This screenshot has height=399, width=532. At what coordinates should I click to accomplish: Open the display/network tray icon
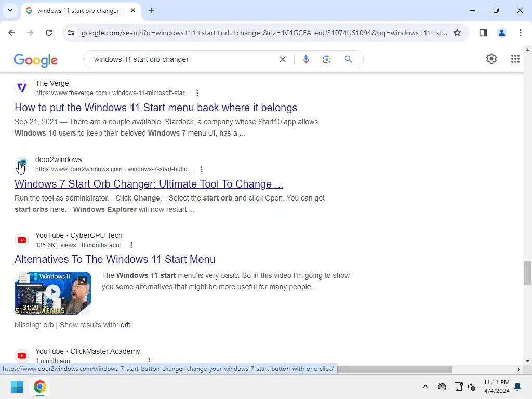(x=458, y=387)
